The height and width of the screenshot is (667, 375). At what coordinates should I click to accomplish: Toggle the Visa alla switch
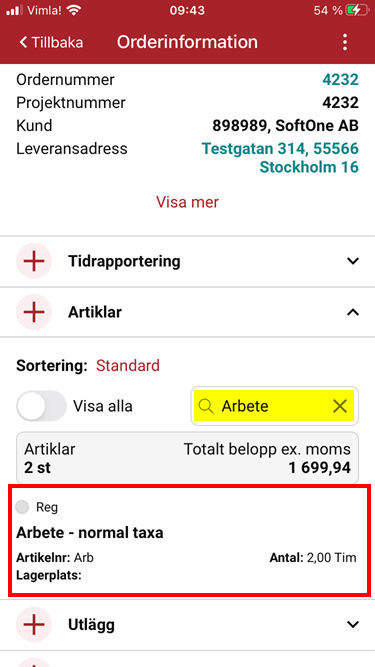coord(41,406)
